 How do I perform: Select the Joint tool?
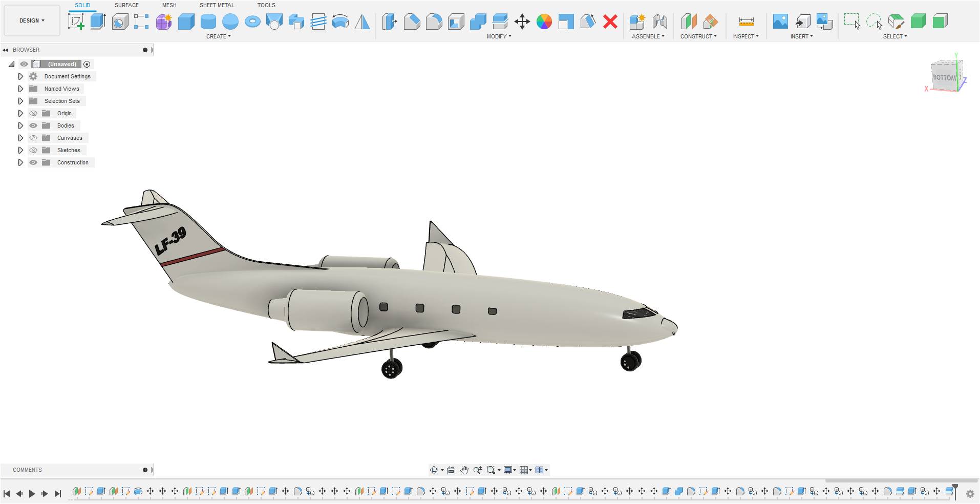[659, 22]
